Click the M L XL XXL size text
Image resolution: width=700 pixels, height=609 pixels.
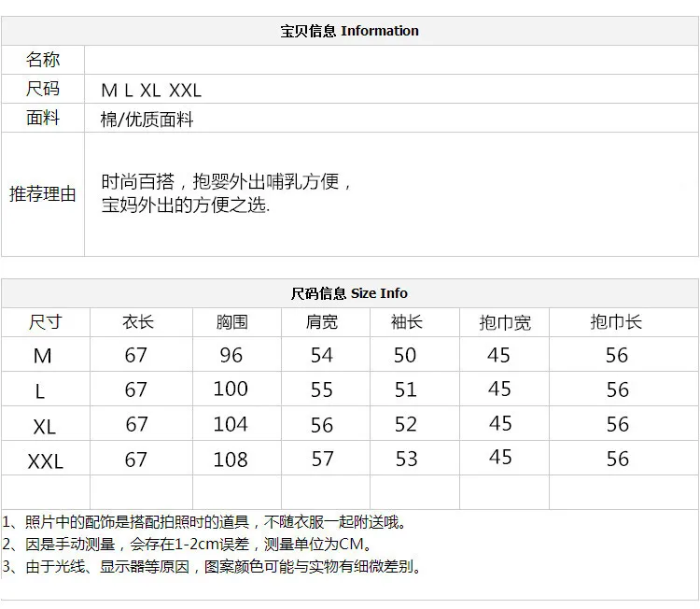[x=151, y=91]
